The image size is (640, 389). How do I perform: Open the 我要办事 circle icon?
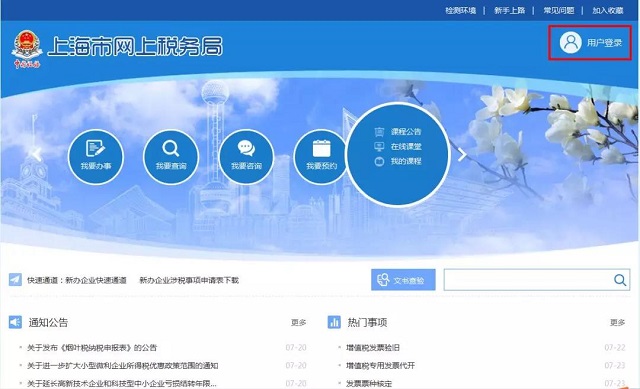pyautogui.click(x=96, y=157)
